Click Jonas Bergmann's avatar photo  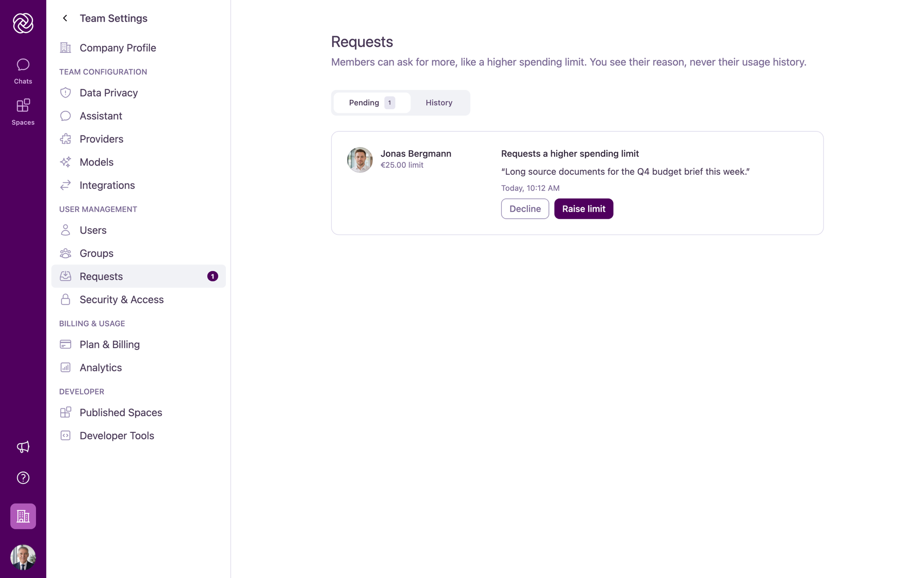(x=360, y=160)
